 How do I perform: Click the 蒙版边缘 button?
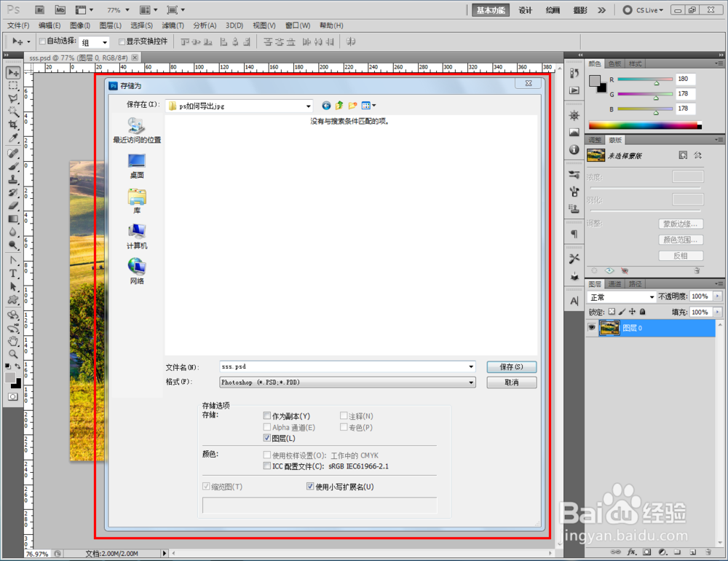click(680, 224)
